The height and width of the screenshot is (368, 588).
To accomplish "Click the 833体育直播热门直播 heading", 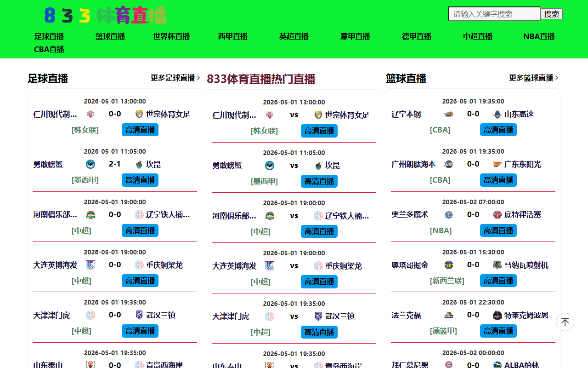I will [261, 79].
